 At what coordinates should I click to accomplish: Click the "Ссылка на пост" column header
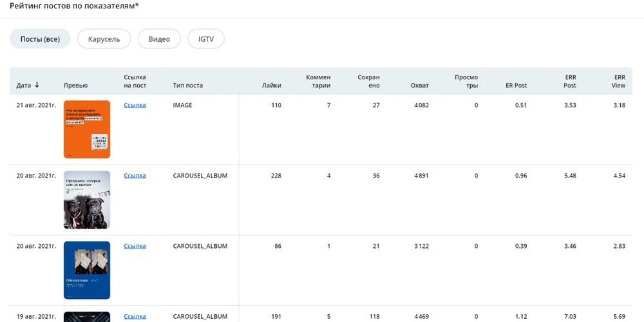pos(135,81)
